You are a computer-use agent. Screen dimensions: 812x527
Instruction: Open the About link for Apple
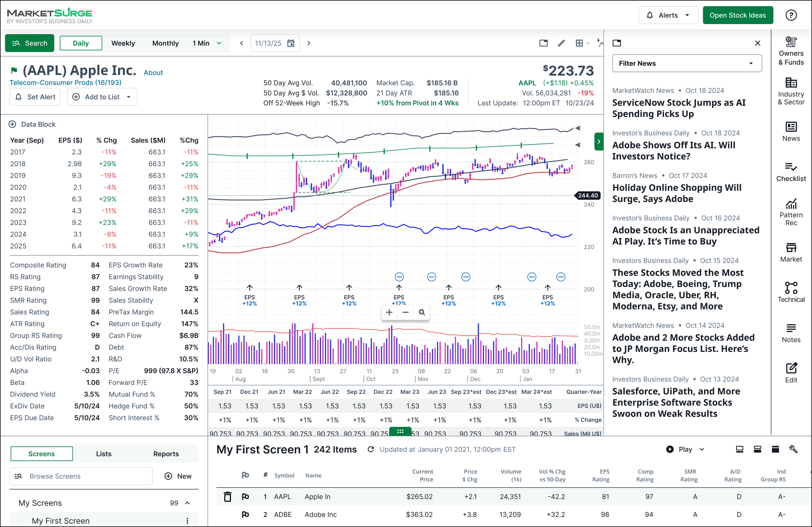[x=153, y=72]
